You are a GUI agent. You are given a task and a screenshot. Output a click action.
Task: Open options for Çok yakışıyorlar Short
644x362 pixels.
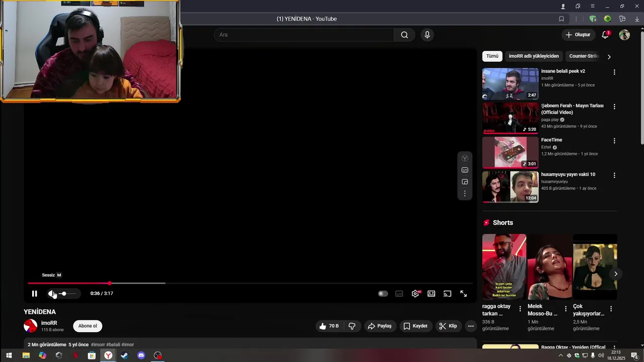tap(611, 309)
